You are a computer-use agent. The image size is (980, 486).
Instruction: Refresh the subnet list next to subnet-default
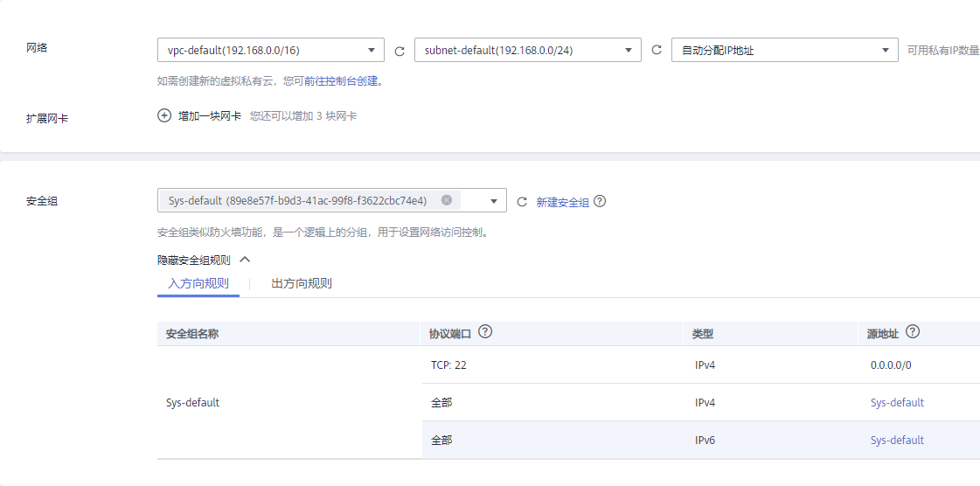coord(657,50)
